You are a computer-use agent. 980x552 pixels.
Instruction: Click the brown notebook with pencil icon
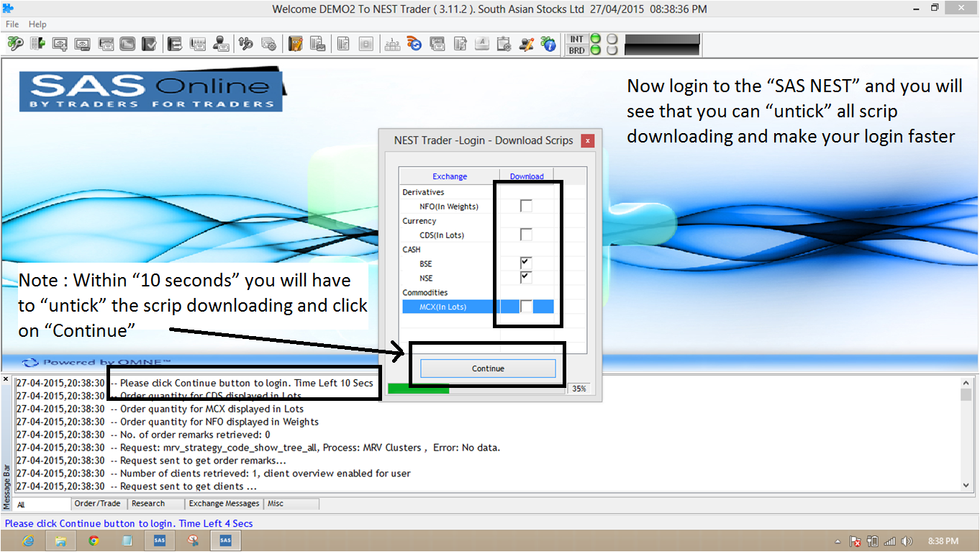[x=295, y=44]
